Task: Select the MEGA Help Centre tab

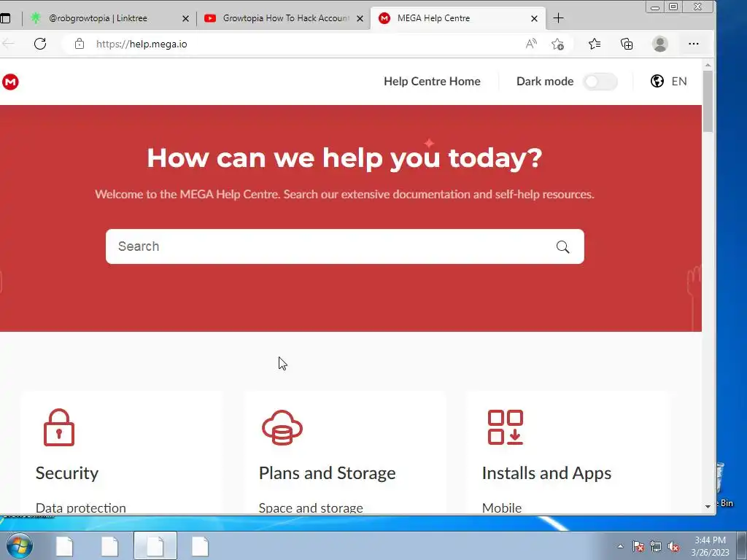Action: pos(457,18)
